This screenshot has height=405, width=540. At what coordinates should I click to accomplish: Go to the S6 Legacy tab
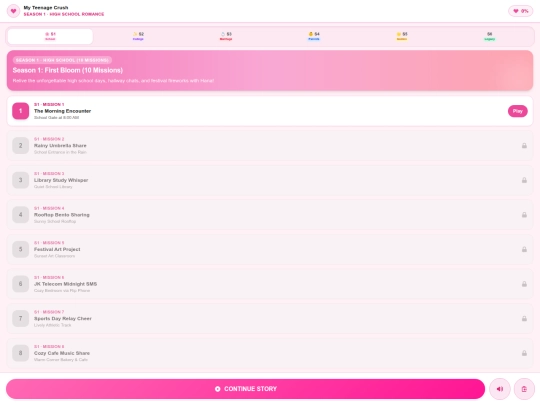489,36
